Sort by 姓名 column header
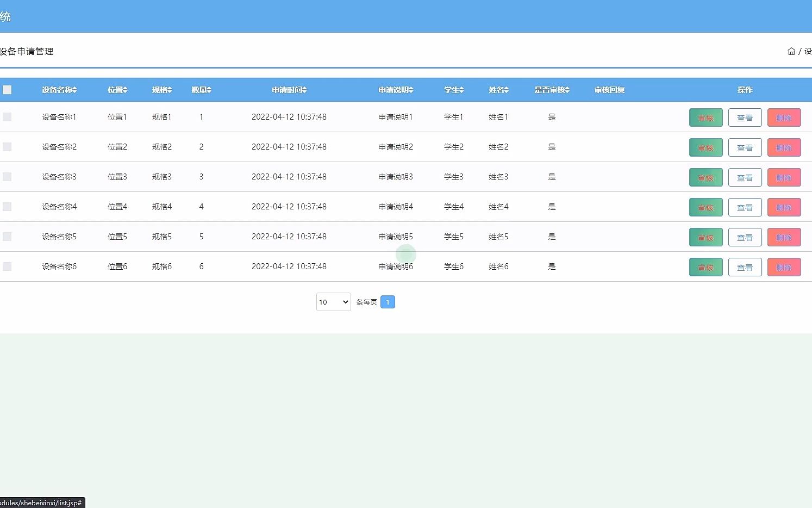This screenshot has width=812, height=508. (498, 90)
